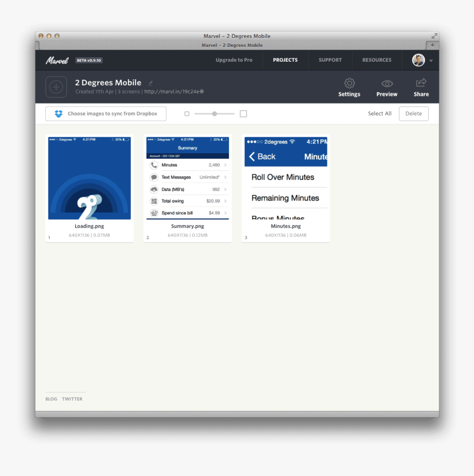
Task: Click the 640X1136 | 0.07MB label
Action: (x=89, y=235)
